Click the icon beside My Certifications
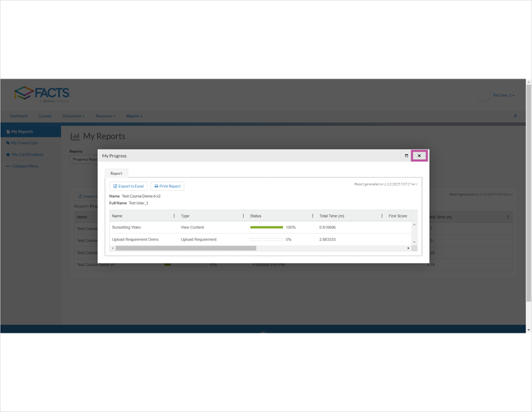532x412 pixels. coord(8,154)
